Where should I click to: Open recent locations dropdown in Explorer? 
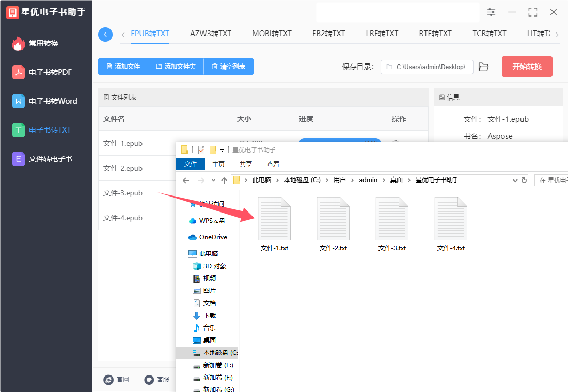pos(213,180)
